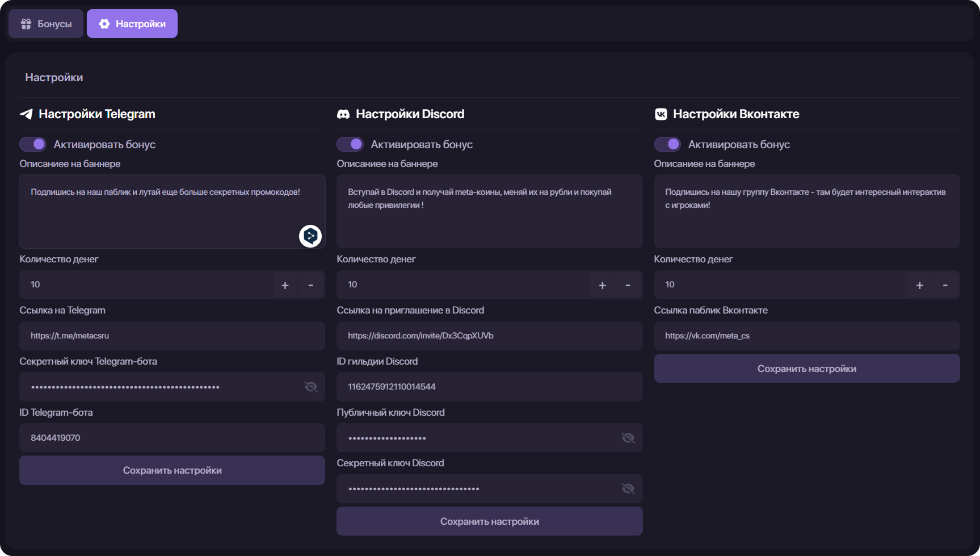Toggle Discord bonus activation switch
980x556 pixels.
tap(350, 144)
